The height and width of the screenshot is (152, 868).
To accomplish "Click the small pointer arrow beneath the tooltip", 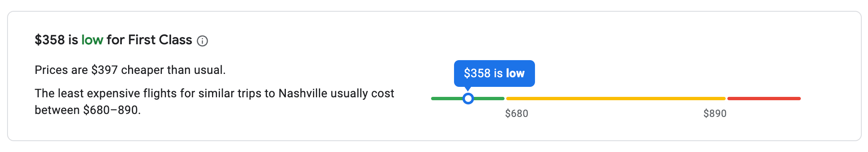I will (x=468, y=89).
